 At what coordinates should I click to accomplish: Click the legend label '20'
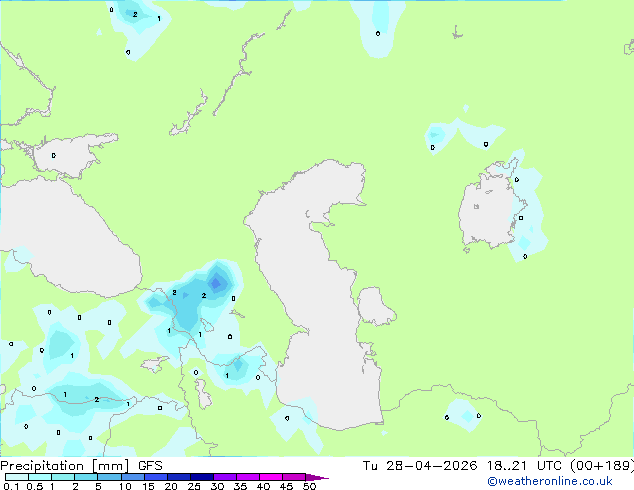point(171,486)
